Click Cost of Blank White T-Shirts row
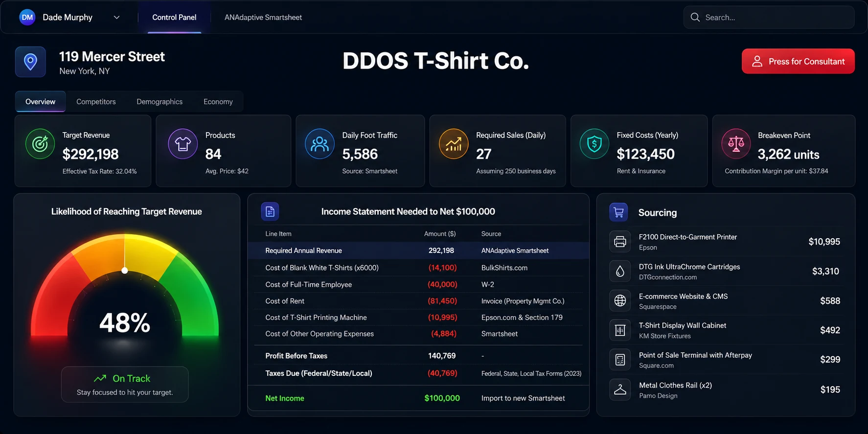 coord(418,268)
